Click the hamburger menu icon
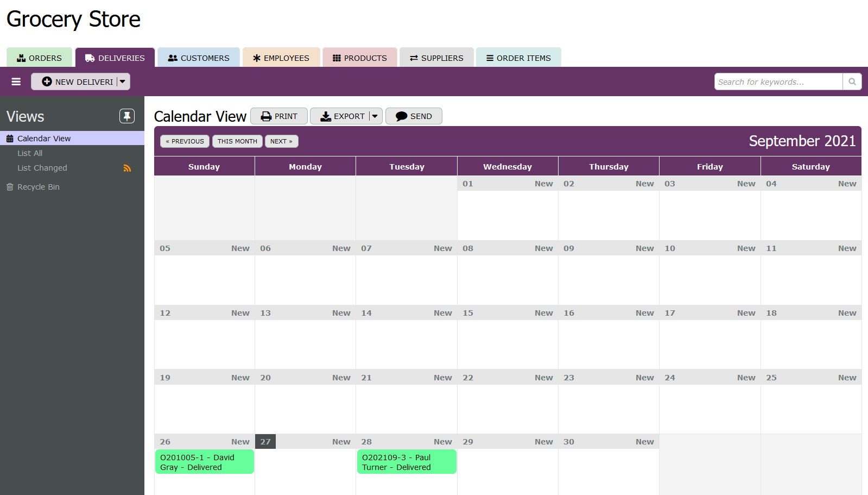This screenshot has height=495, width=868. tap(16, 82)
